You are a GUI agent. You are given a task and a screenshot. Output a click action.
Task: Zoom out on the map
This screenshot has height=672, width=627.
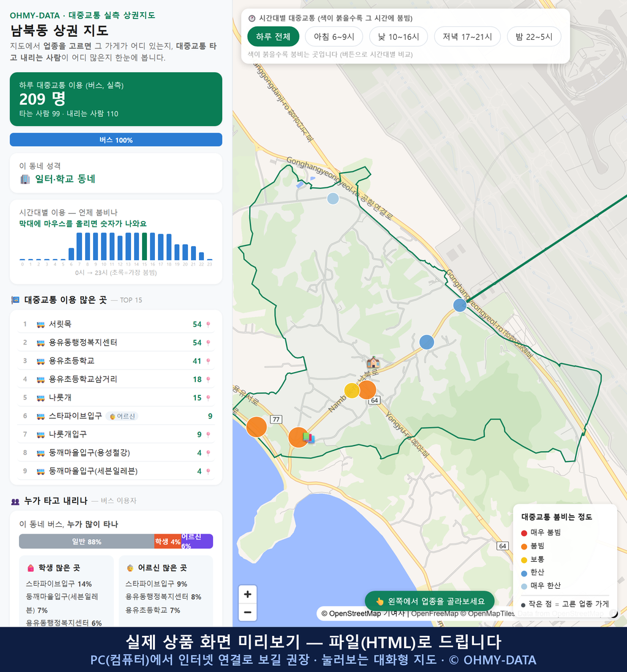click(247, 612)
